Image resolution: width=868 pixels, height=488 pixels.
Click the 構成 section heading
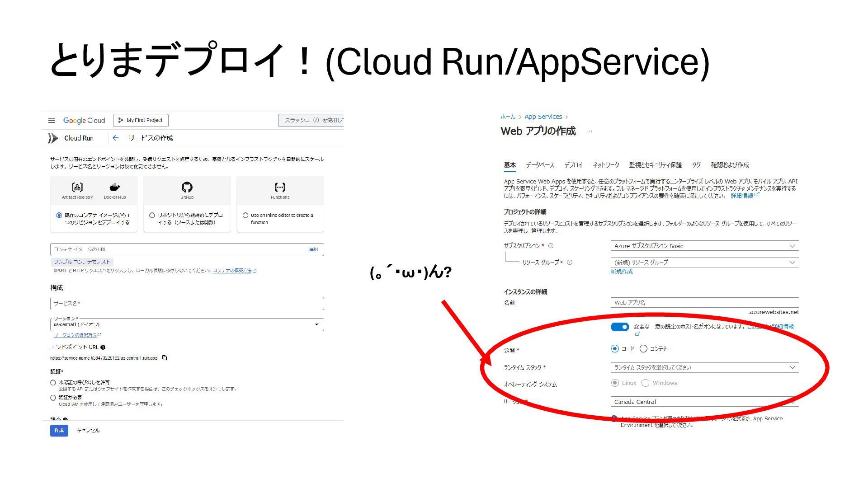coord(57,288)
